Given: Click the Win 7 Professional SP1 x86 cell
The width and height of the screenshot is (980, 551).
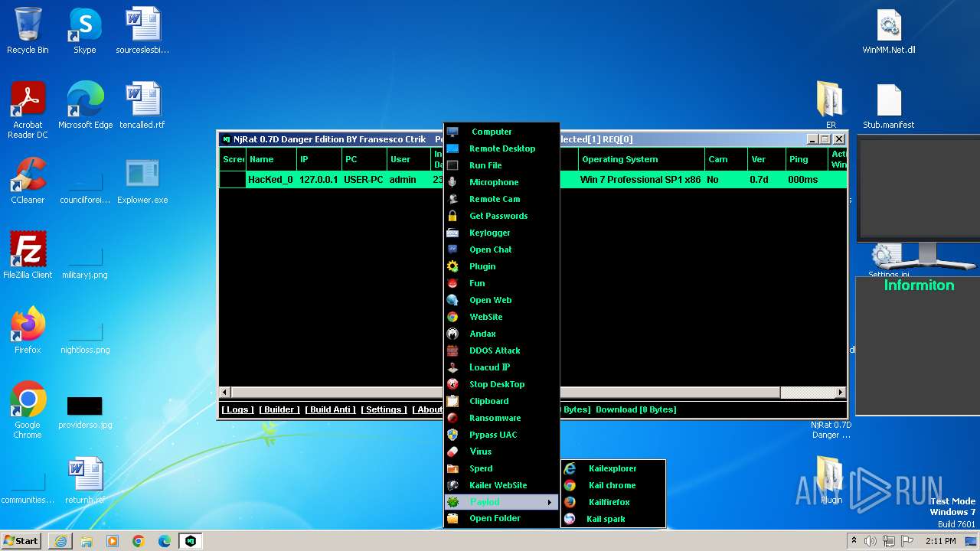Looking at the screenshot, I should (x=641, y=180).
